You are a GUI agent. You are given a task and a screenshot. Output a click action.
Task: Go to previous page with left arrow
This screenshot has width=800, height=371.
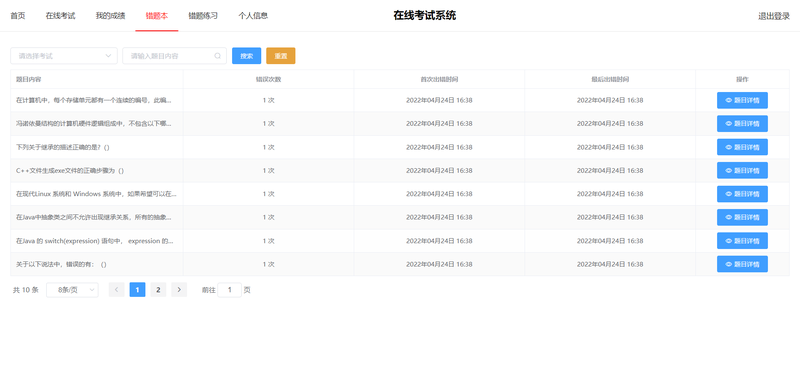click(116, 290)
